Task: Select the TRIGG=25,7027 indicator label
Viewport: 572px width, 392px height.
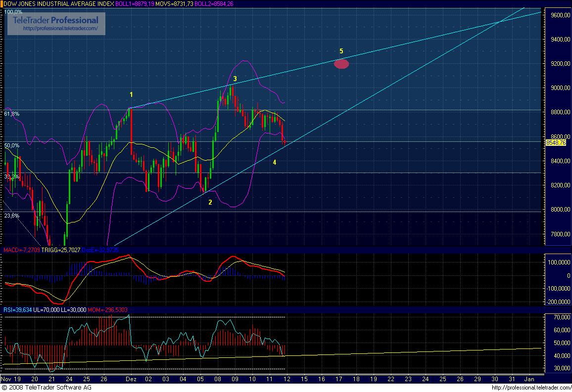Action: click(x=60, y=250)
